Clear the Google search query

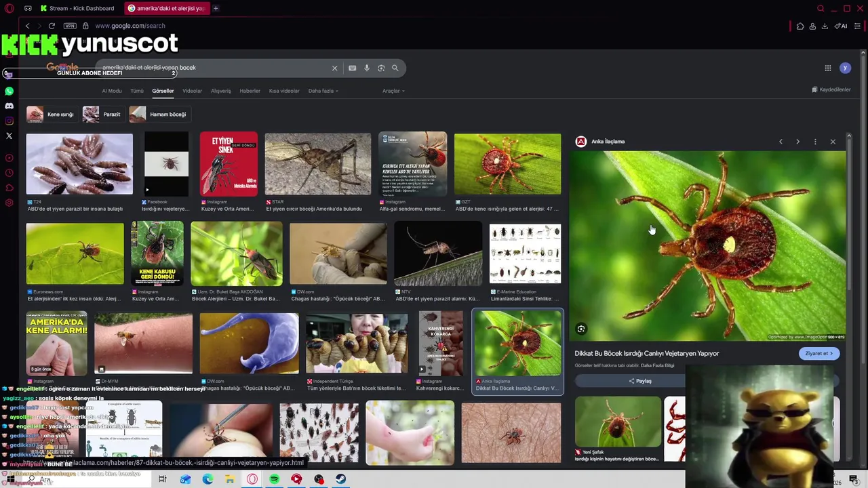tap(334, 68)
